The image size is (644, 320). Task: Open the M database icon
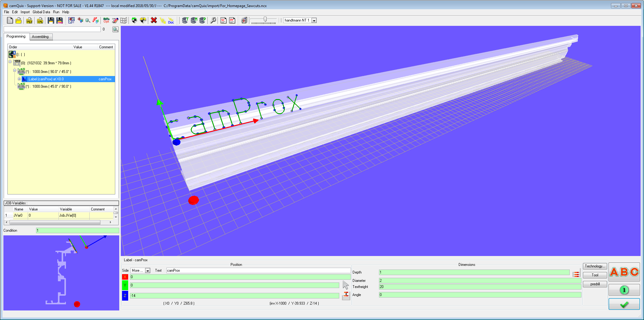(x=194, y=20)
